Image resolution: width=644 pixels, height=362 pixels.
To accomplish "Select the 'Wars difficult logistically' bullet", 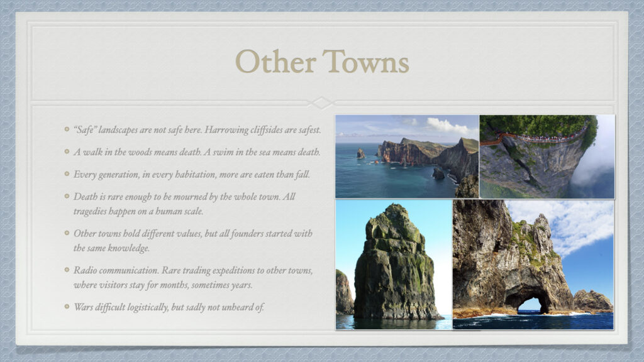I will pyautogui.click(x=169, y=307).
